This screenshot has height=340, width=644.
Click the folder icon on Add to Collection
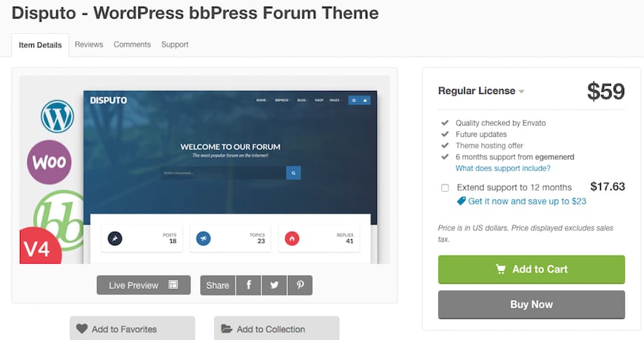[227, 328]
